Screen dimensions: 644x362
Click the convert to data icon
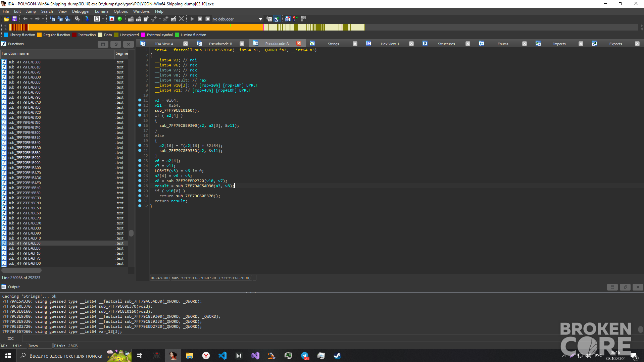(x=139, y=19)
